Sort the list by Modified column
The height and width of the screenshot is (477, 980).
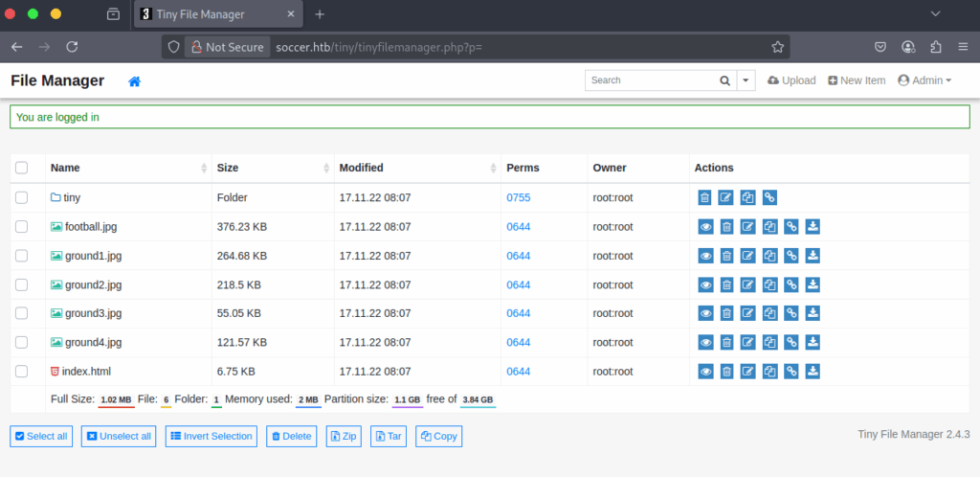(417, 168)
